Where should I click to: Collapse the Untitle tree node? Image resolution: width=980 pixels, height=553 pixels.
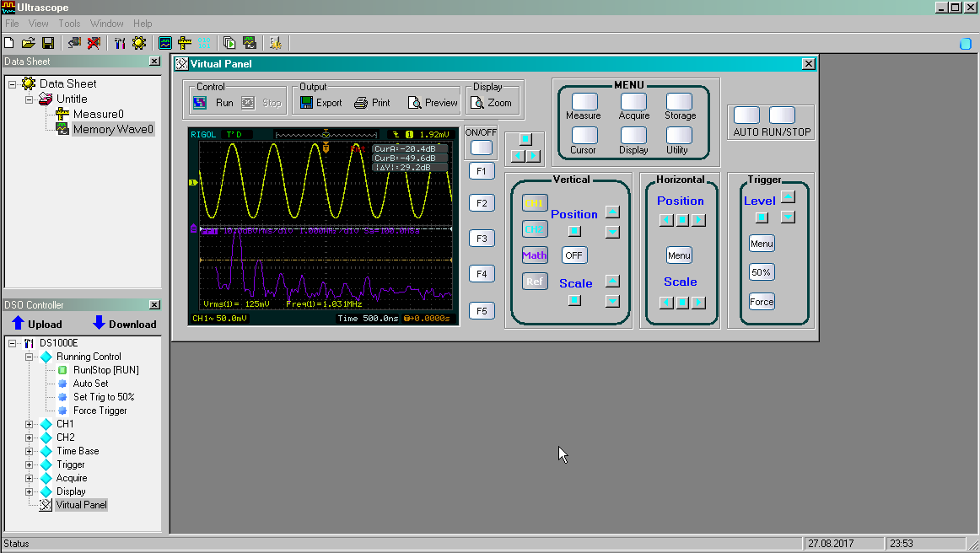[29, 99]
